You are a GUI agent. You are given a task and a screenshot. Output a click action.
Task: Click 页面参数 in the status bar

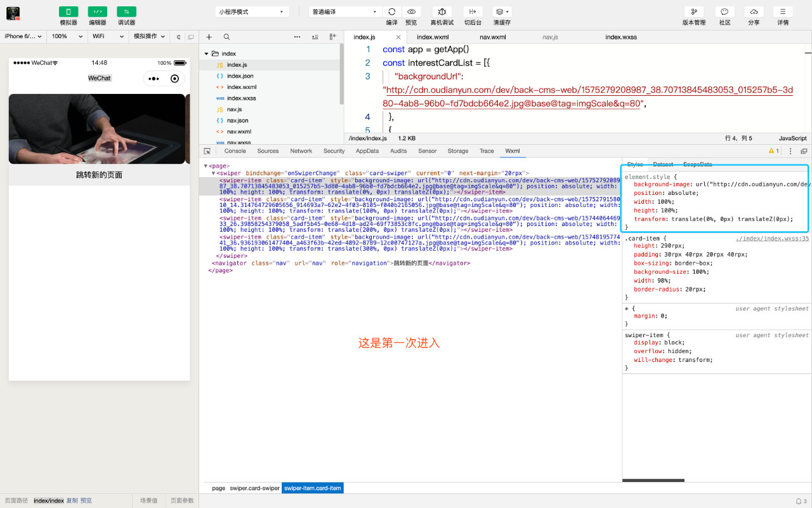[x=183, y=501]
